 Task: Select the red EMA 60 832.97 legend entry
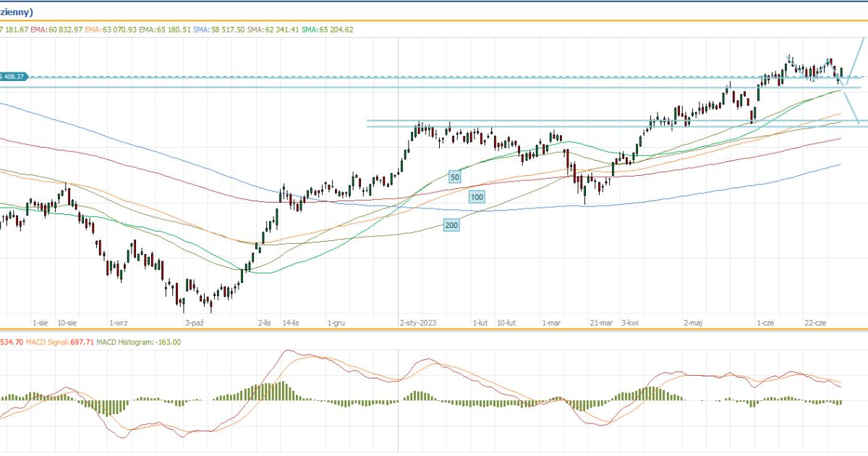click(x=57, y=30)
